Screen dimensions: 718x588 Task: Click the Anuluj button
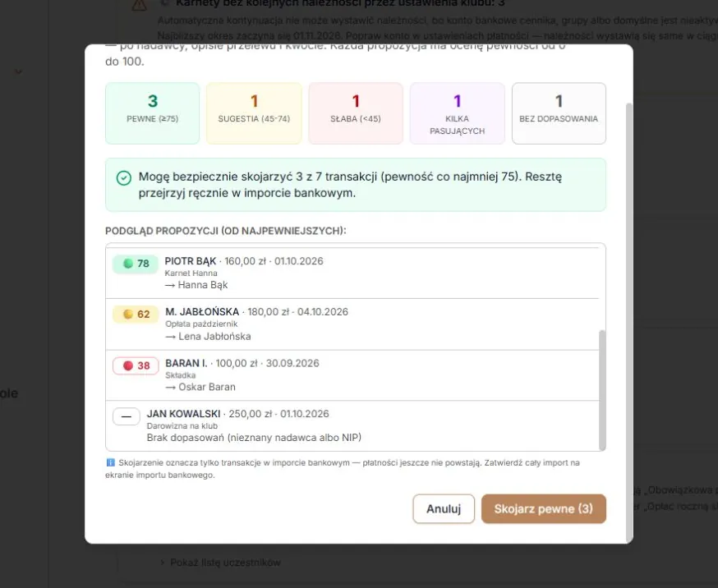pyautogui.click(x=444, y=509)
